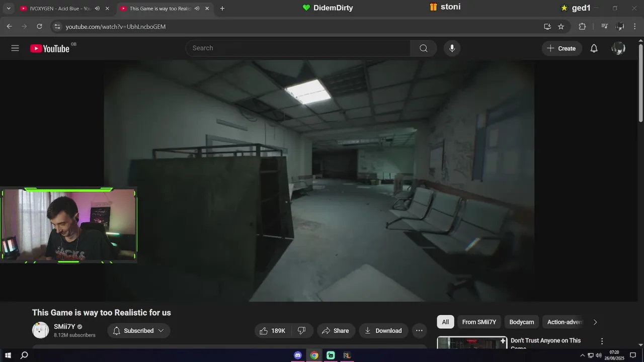This screenshot has width=644, height=362.
Task: Select the Bodycam chip
Action: click(x=522, y=322)
